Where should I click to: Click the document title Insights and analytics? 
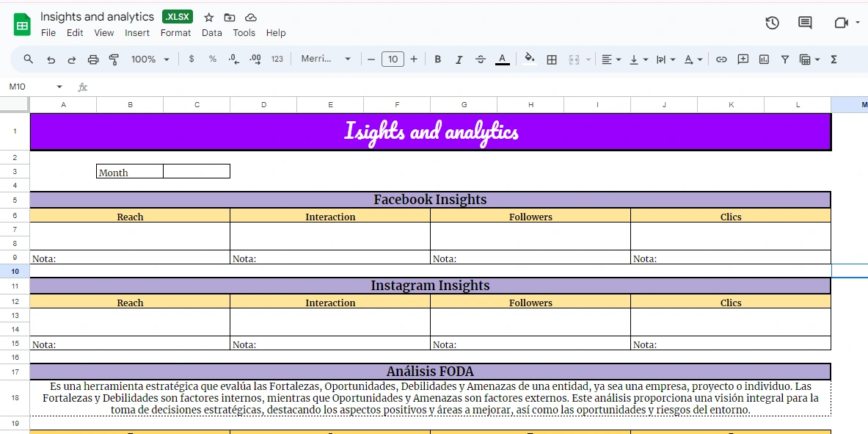tap(97, 17)
